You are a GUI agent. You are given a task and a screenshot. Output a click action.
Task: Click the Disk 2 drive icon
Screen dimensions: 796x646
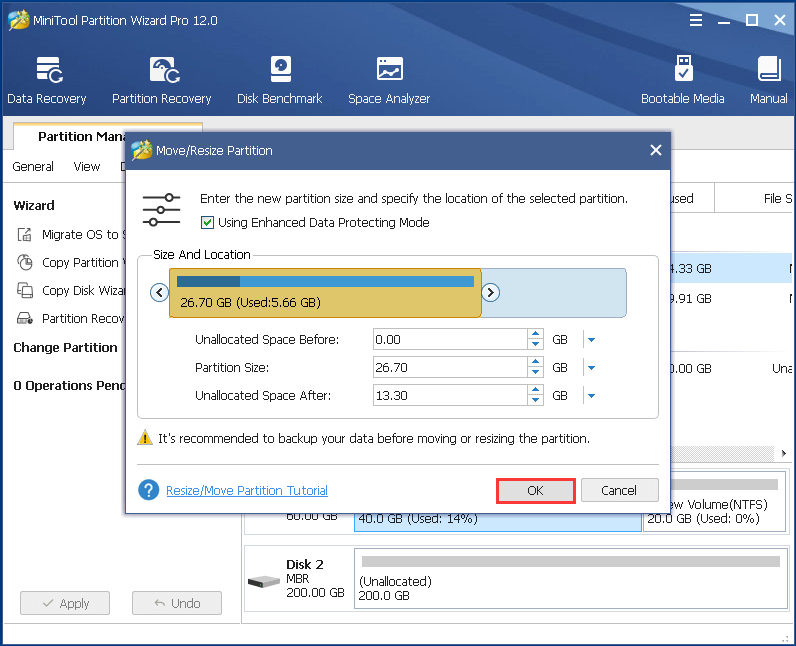pyautogui.click(x=263, y=581)
